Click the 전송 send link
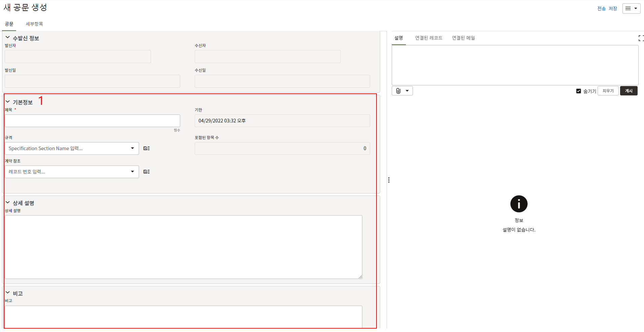 point(601,9)
